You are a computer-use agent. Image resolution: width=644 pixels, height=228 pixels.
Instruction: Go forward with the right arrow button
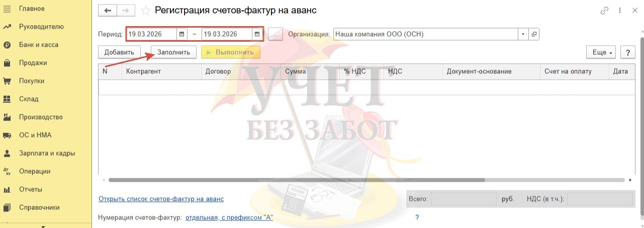point(126,11)
